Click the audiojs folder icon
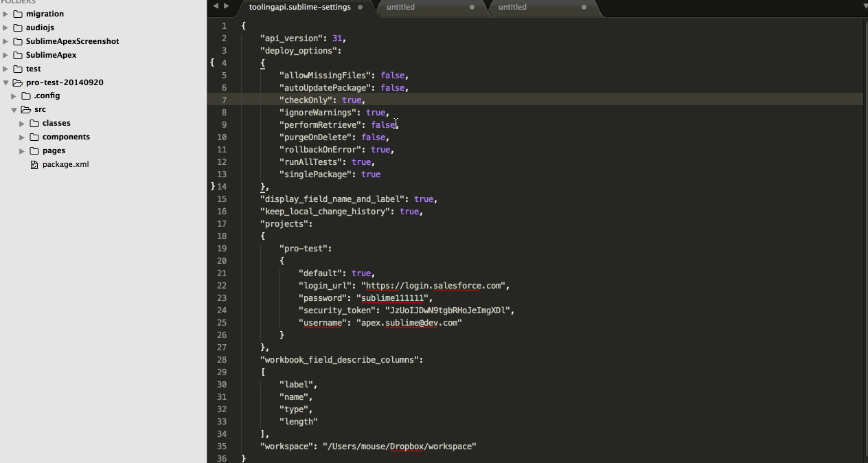Image resolution: width=868 pixels, height=463 pixels. click(x=17, y=27)
